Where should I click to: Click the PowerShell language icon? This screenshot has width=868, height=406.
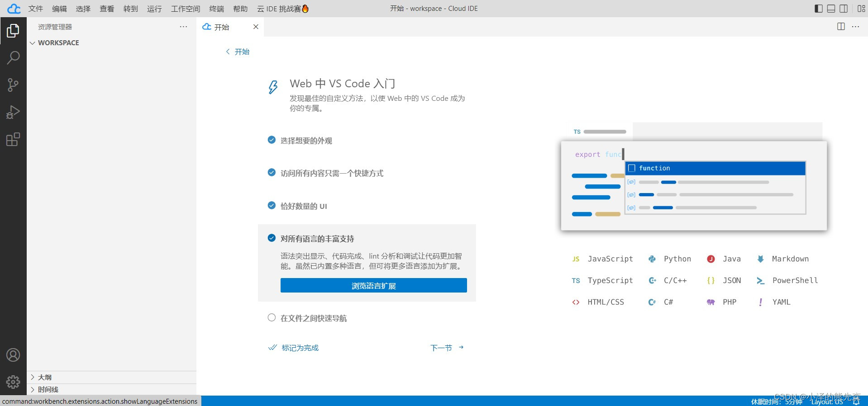(x=760, y=281)
